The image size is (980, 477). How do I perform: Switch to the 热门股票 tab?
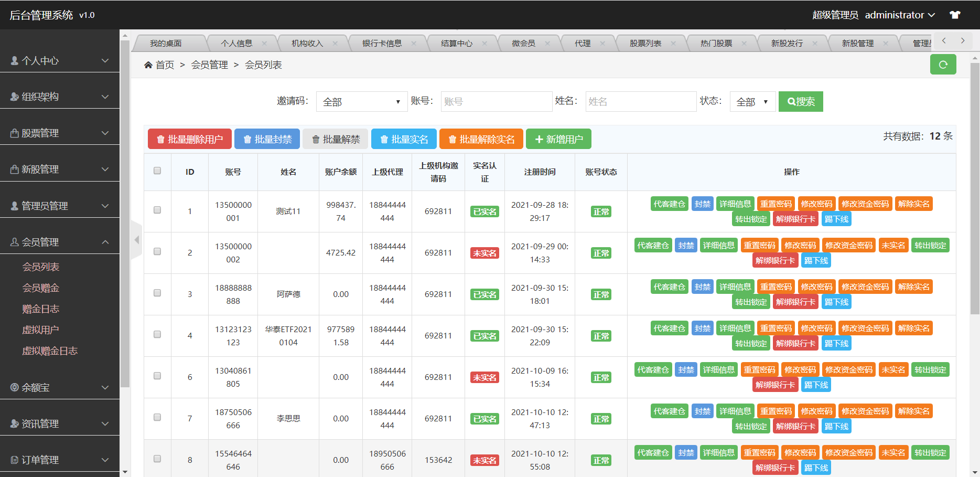pos(716,43)
